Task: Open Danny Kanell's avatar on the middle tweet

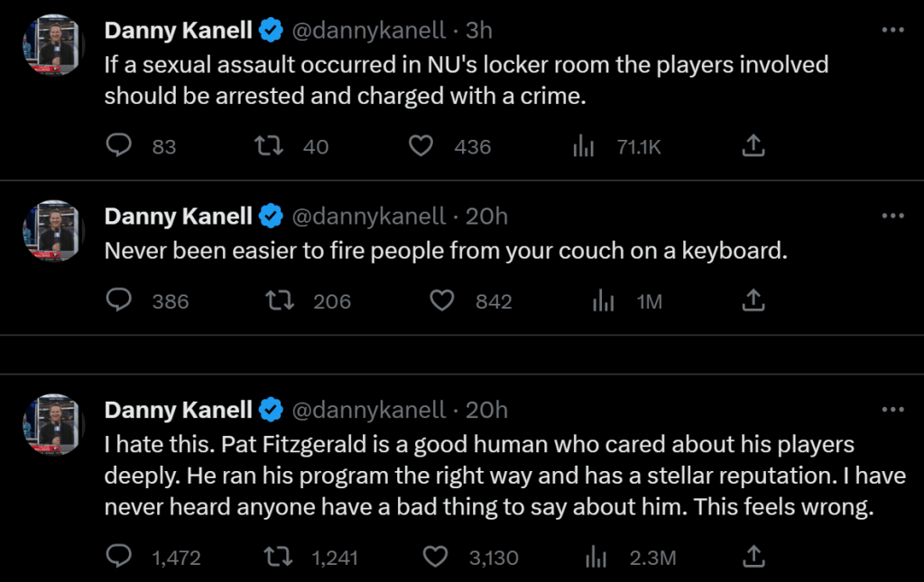Action: coord(53,231)
